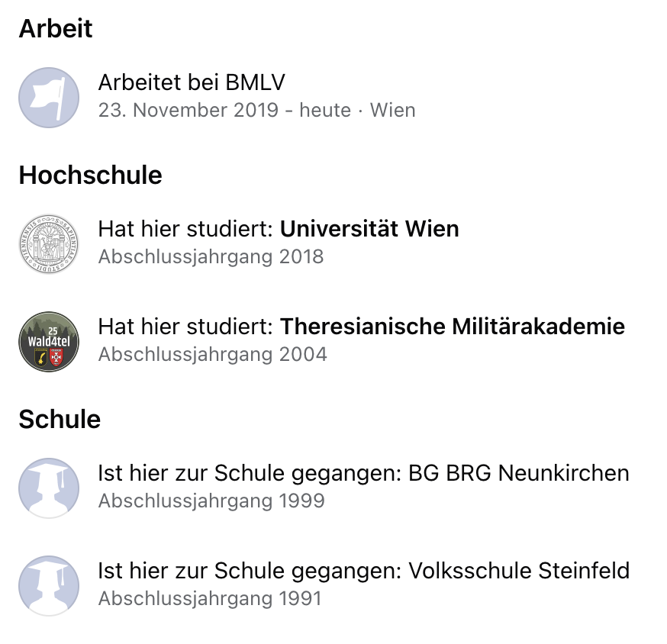Select the BG BRG Neunkirchen school name
This screenshot has width=667, height=644.
coord(519,473)
